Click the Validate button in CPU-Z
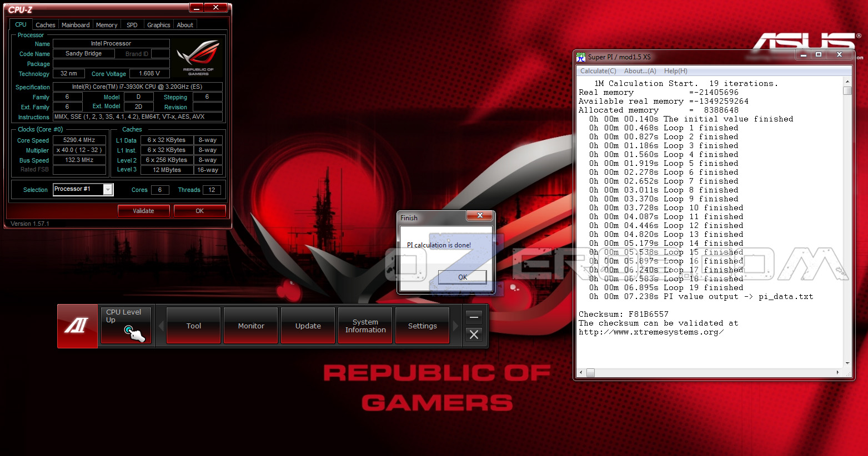This screenshot has width=868, height=456. point(144,211)
